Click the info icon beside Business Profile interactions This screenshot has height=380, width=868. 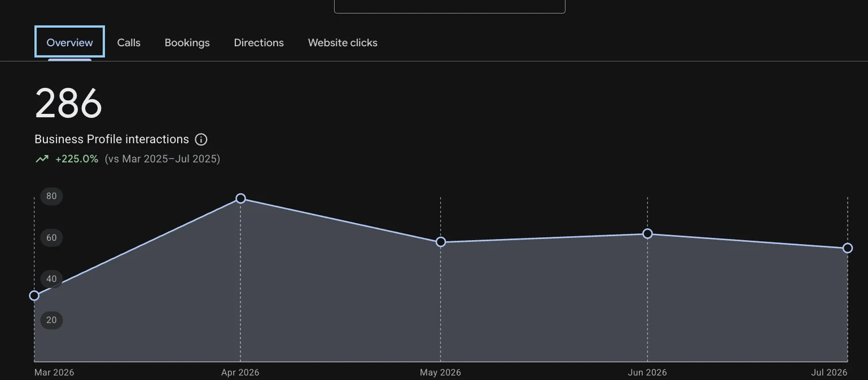click(x=201, y=139)
